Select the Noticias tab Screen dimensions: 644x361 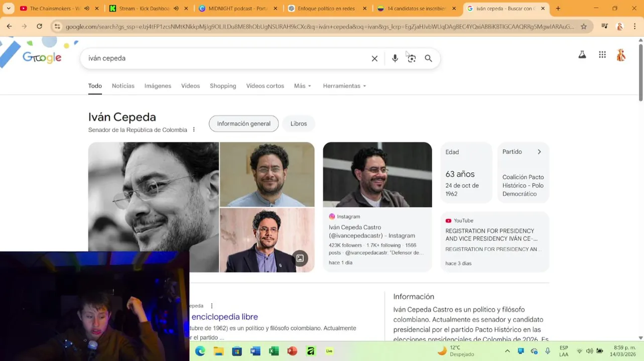click(123, 86)
